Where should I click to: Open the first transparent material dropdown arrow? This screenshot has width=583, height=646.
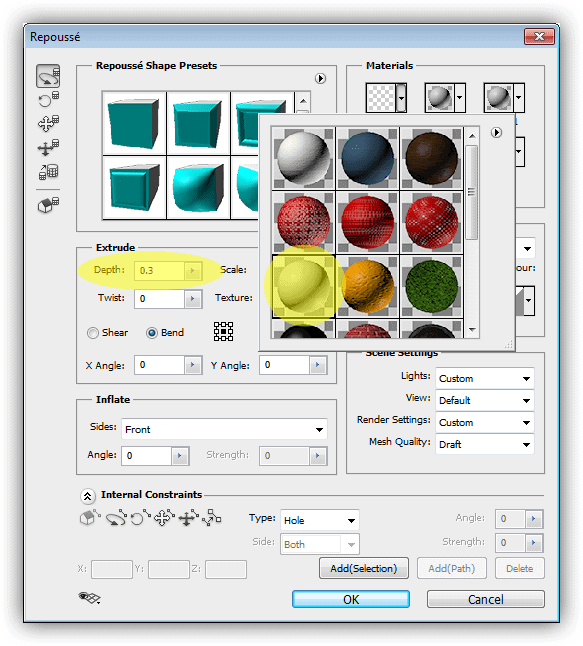click(401, 98)
